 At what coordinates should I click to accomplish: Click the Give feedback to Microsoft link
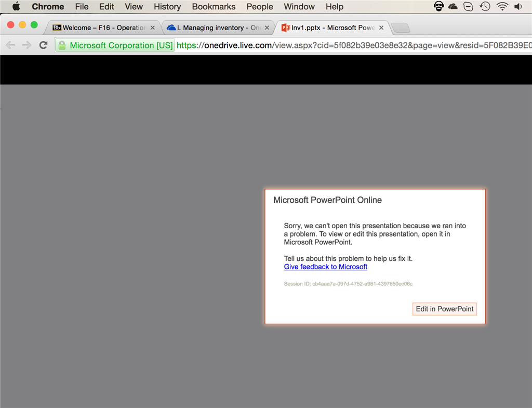click(x=325, y=267)
